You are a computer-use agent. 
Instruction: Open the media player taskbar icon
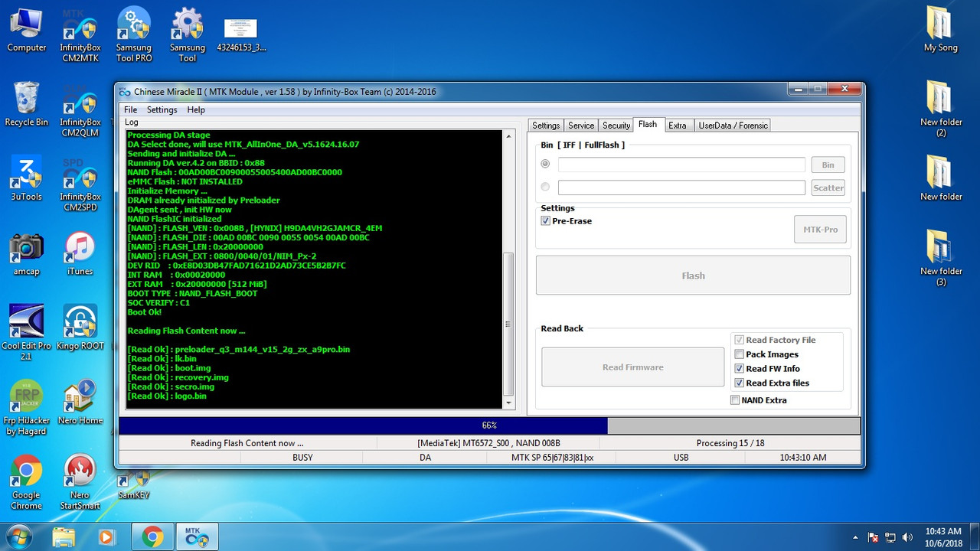coord(106,537)
